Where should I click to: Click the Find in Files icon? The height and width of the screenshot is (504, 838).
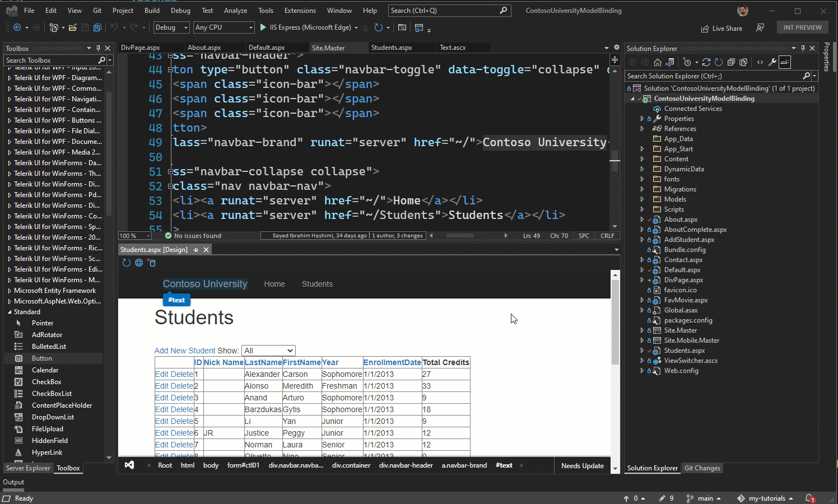tap(402, 27)
